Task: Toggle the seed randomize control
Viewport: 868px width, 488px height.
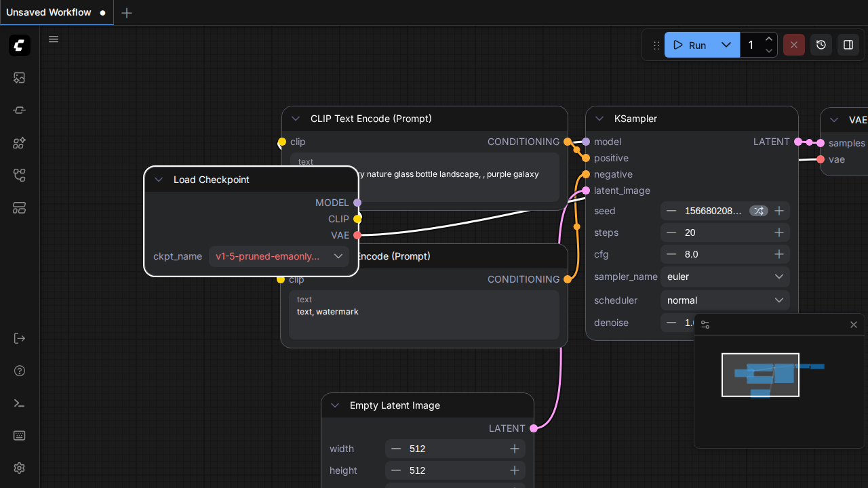Action: (758, 211)
